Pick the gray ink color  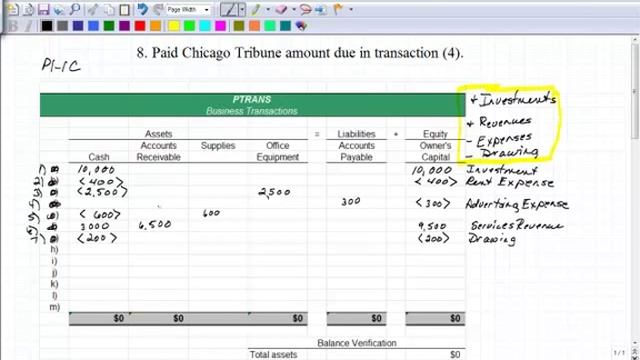[62, 26]
